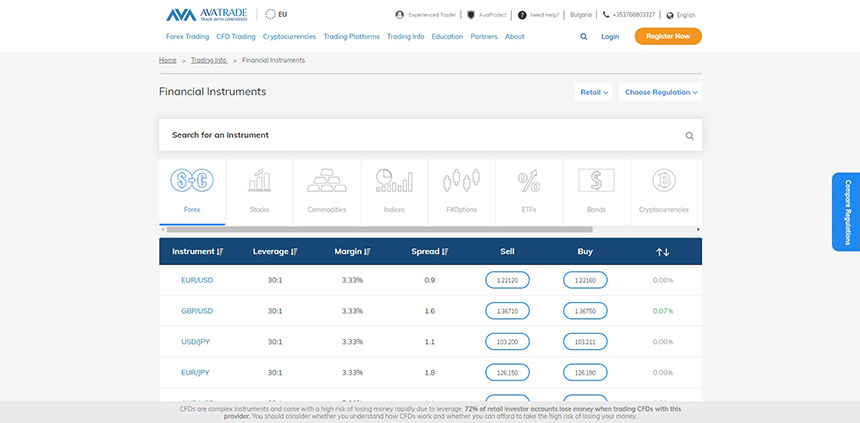
Task: Open the Cryptocurrencies navigation menu
Action: (x=289, y=36)
